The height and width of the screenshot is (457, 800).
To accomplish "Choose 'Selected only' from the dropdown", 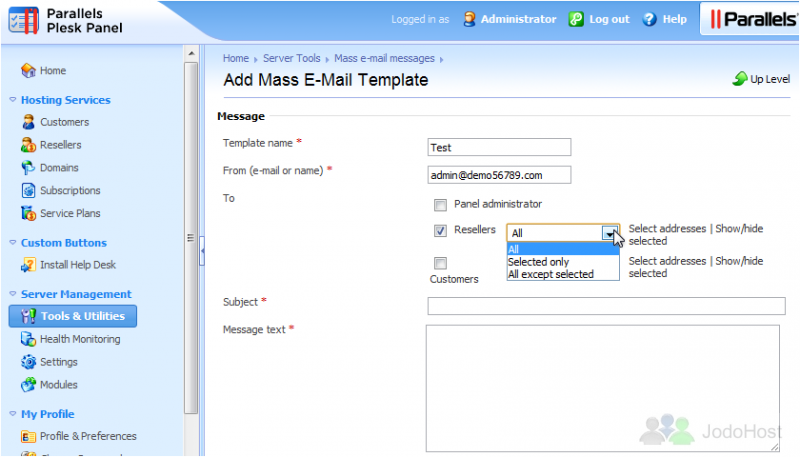I will (x=563, y=262).
